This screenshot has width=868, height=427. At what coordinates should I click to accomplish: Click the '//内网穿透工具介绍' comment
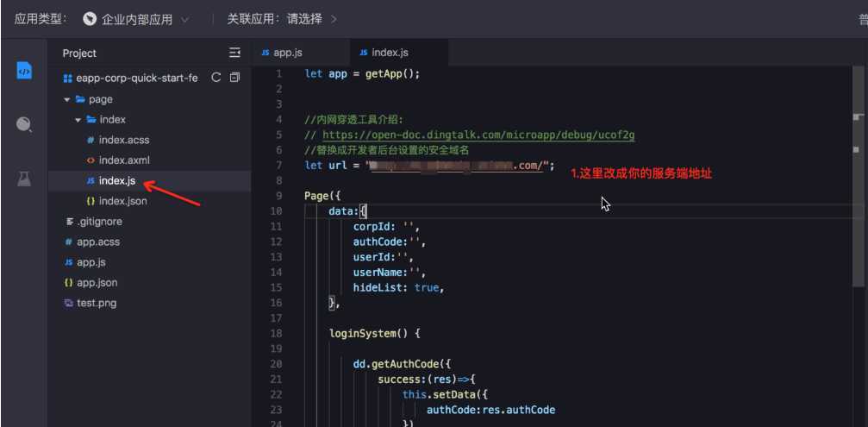coord(355,120)
